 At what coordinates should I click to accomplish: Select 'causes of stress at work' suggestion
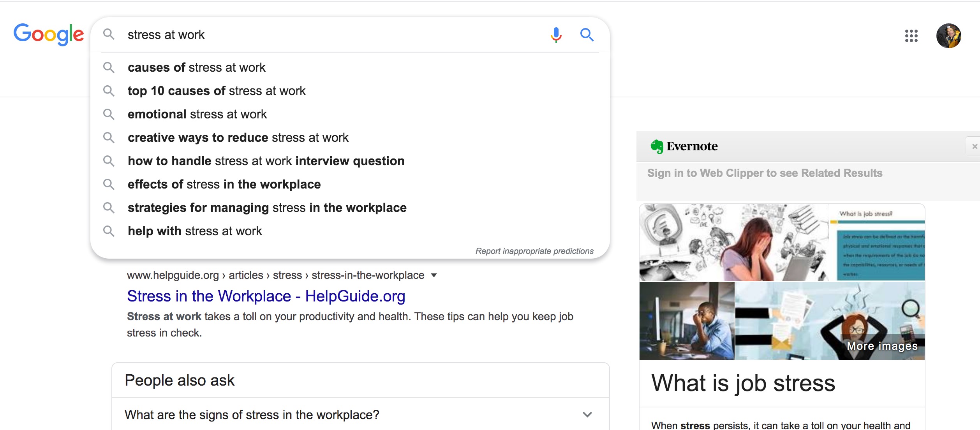click(196, 67)
